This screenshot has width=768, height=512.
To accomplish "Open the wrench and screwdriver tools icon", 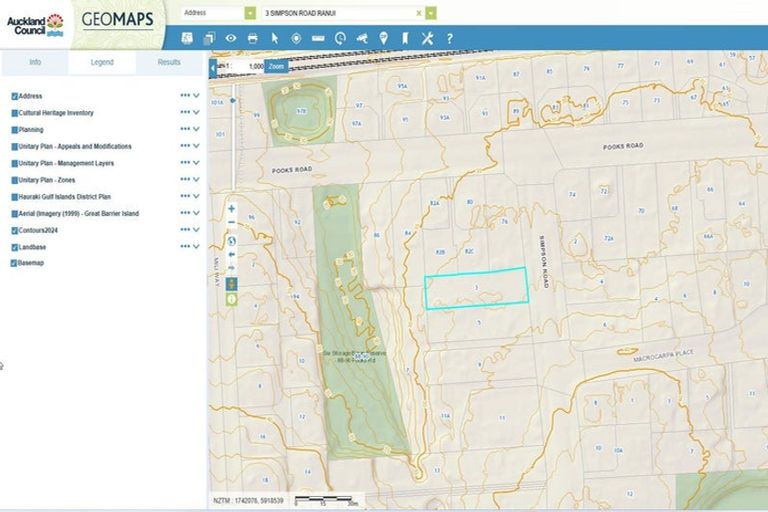I will click(428, 38).
